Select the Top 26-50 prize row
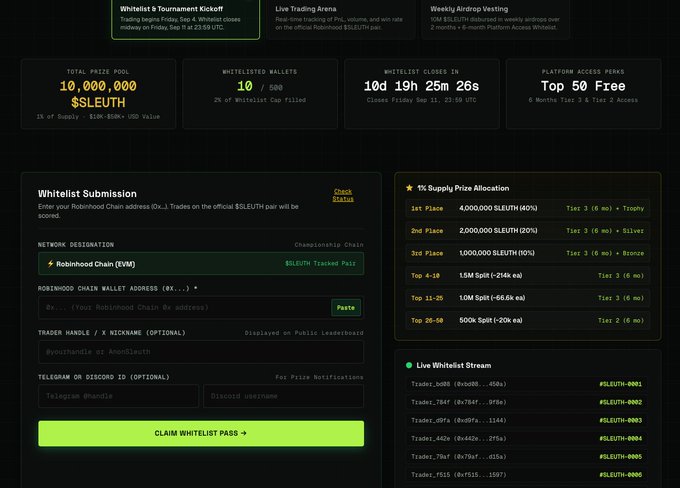 528,320
